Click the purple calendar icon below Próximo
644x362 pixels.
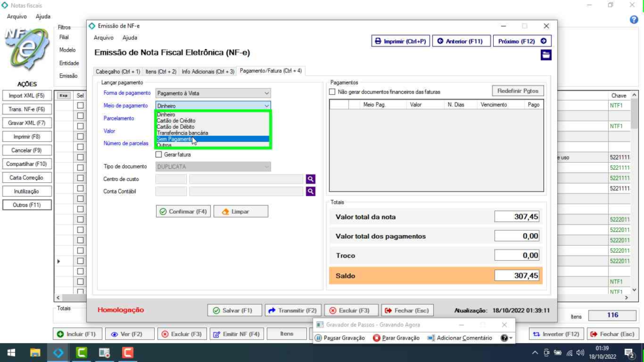click(x=546, y=55)
